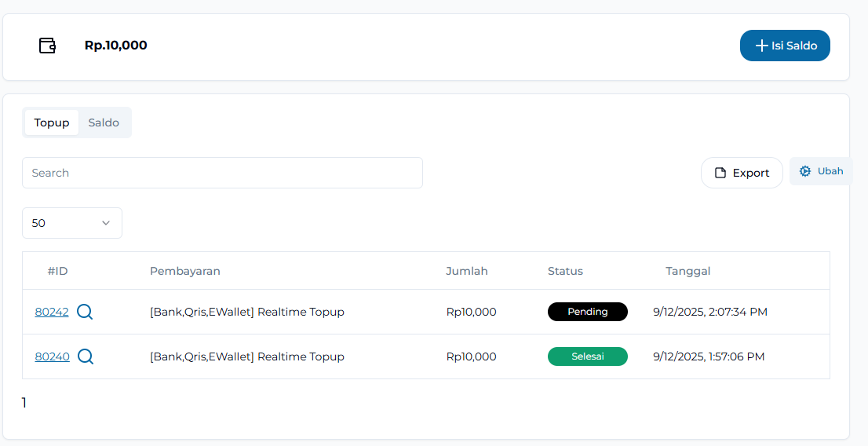View details magnifier for transaction 80242
Viewport: 868px width, 446px height.
click(x=85, y=312)
